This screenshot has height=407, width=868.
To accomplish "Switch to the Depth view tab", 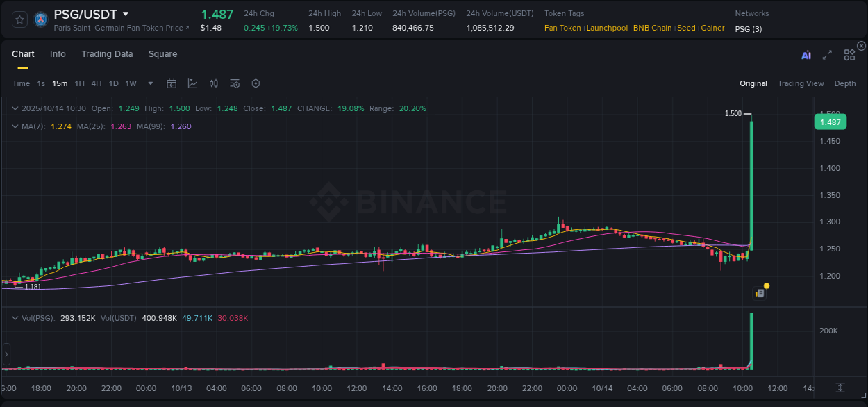I will click(x=845, y=83).
